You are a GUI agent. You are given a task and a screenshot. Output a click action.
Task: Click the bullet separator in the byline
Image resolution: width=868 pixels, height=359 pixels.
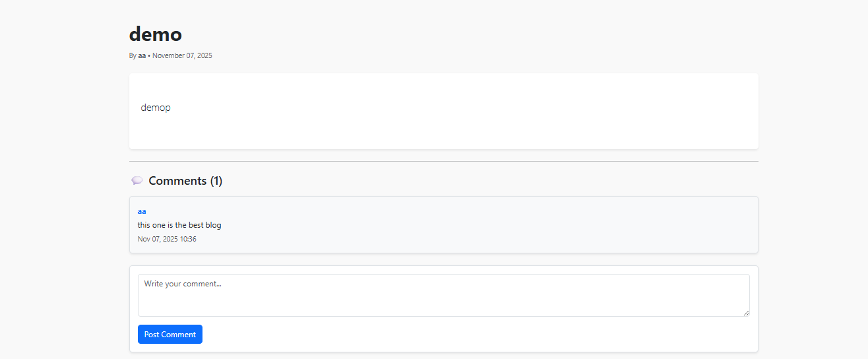click(x=149, y=55)
